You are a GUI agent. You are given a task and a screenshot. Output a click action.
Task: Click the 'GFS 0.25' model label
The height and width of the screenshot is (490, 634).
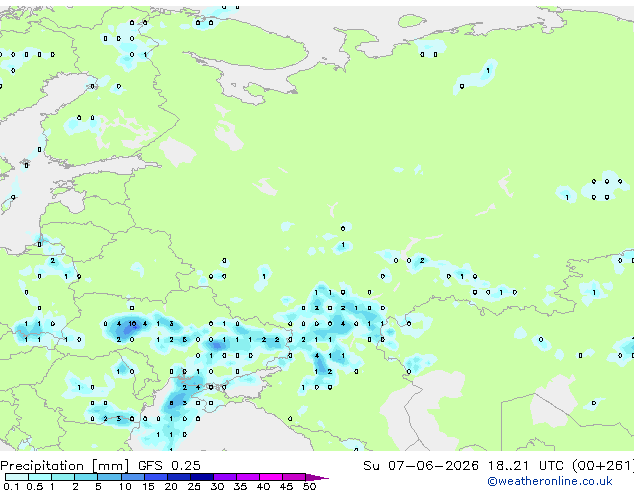pyautogui.click(x=169, y=466)
